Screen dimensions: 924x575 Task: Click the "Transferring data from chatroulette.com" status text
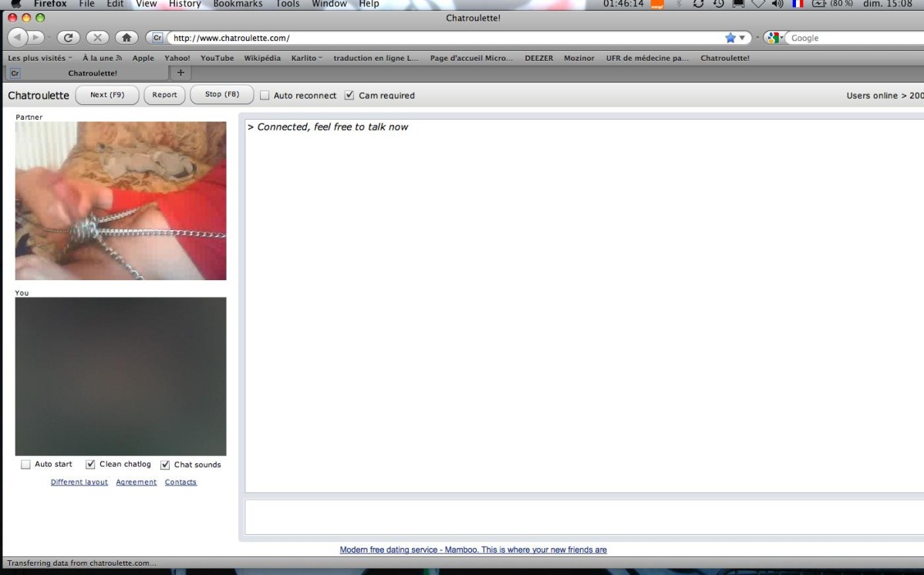click(x=82, y=563)
